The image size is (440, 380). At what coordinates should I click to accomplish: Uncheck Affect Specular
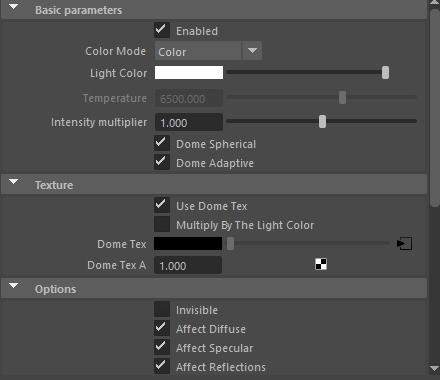tap(162, 347)
